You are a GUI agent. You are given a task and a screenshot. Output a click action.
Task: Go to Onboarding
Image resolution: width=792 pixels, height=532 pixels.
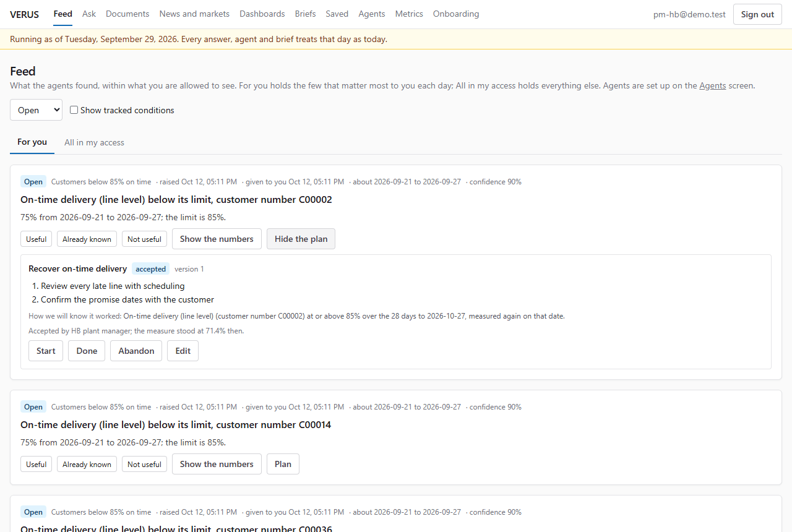pyautogui.click(x=456, y=14)
